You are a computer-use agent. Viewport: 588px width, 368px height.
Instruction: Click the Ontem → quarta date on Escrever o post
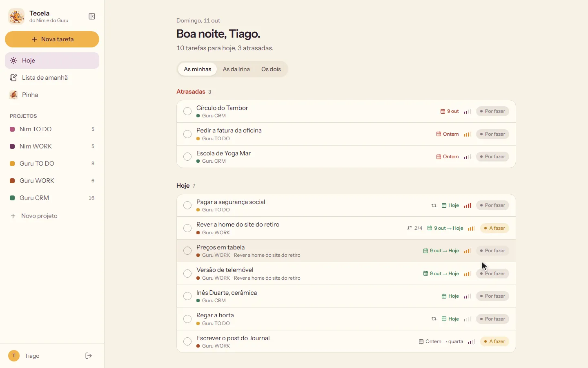[441, 341]
